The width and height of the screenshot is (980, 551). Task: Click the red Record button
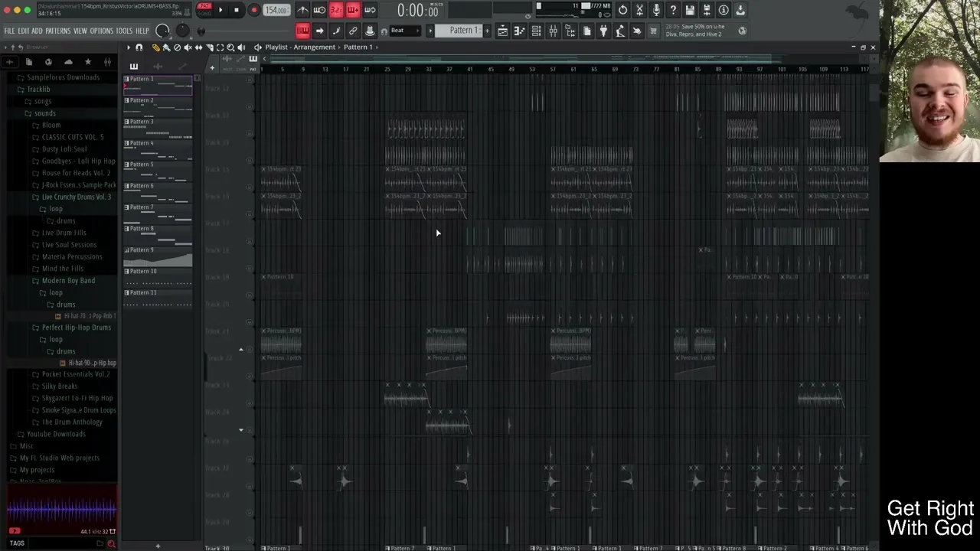pos(253,10)
